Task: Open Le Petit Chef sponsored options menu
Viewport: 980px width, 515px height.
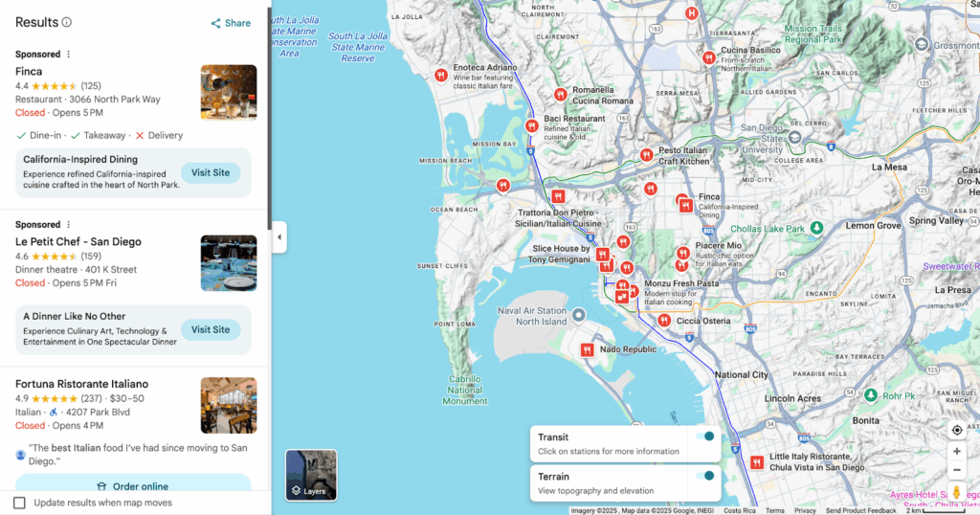Action: (68, 225)
